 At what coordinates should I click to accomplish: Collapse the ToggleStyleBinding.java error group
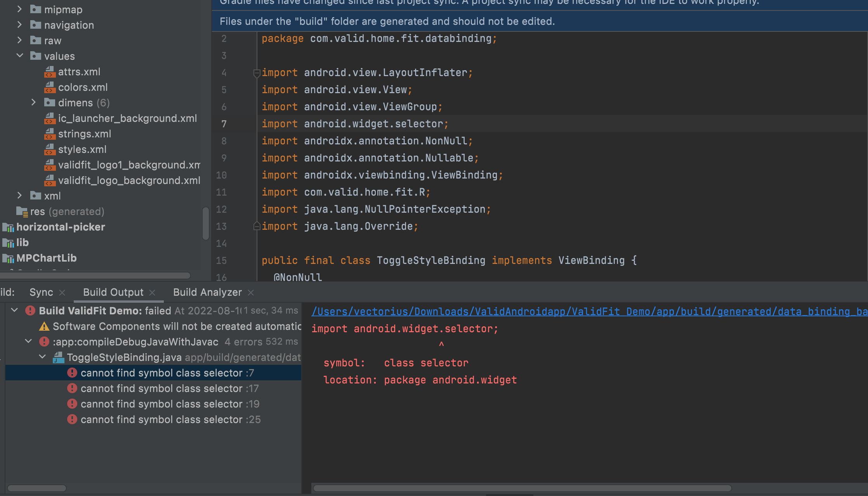tap(42, 357)
